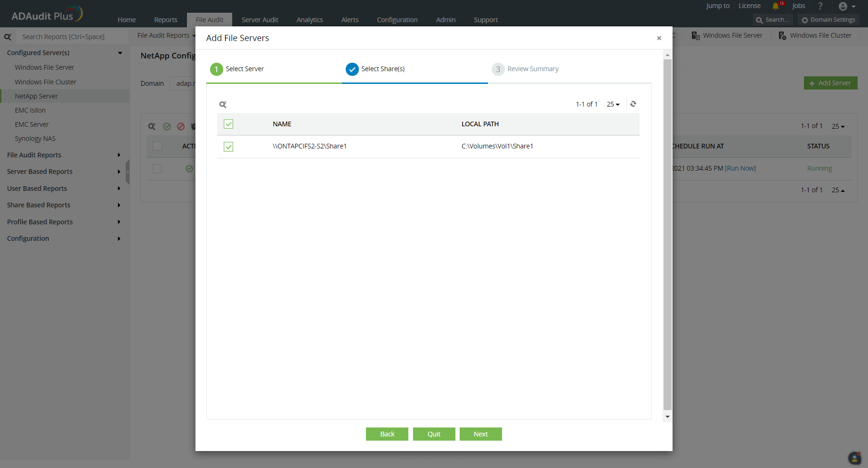Open the Support tab

click(486, 20)
